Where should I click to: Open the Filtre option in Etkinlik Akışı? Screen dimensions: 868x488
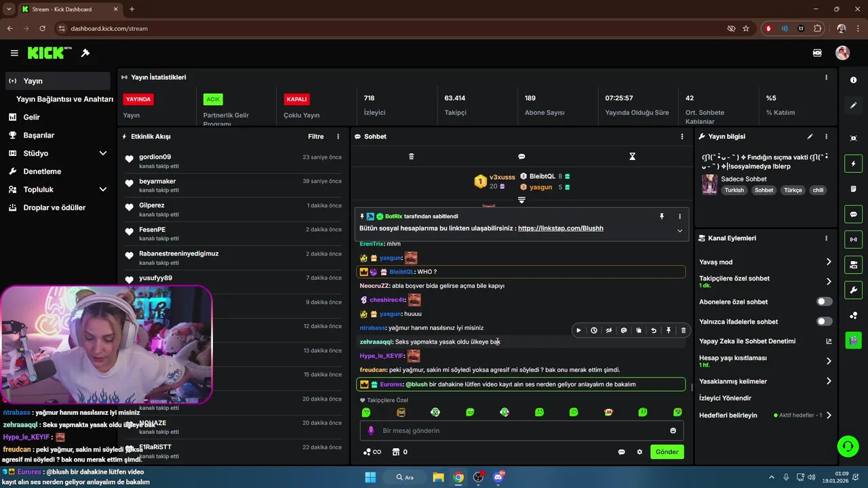(316, 136)
